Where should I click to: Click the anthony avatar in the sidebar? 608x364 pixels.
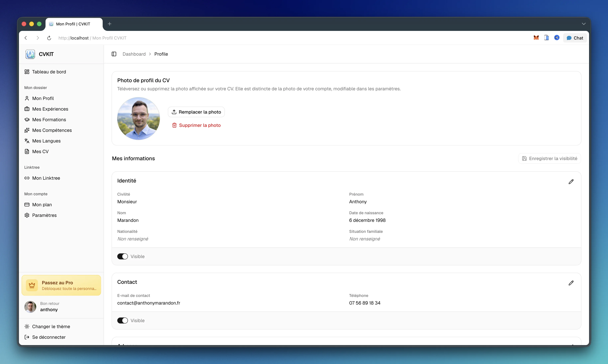30,307
